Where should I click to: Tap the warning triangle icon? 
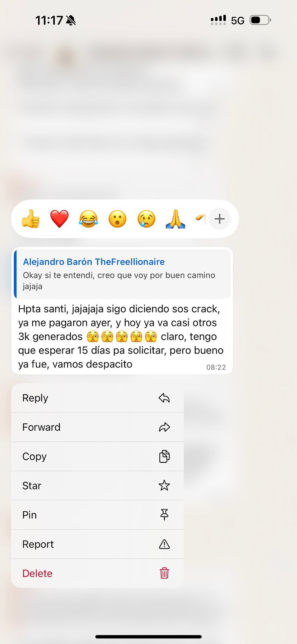[x=164, y=544]
